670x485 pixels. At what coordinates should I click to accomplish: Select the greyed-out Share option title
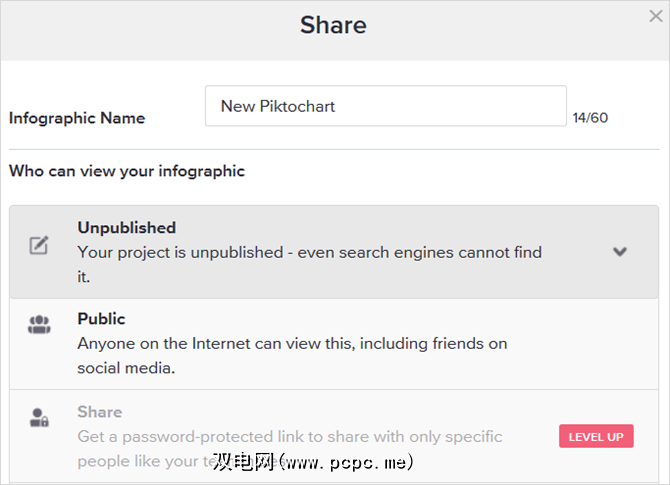pyautogui.click(x=99, y=412)
